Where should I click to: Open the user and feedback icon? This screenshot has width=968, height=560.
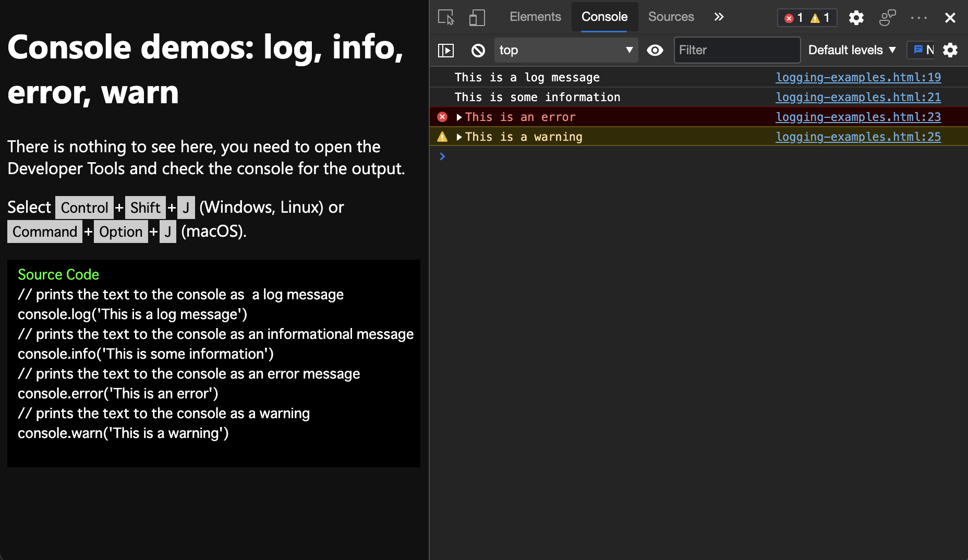[887, 17]
